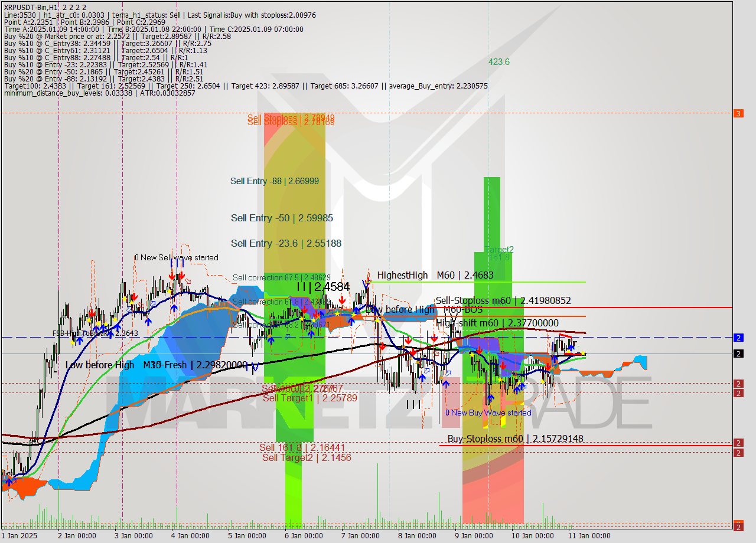Click the '1 Jan 2025' date label
The image size is (756, 543).
click(19, 536)
